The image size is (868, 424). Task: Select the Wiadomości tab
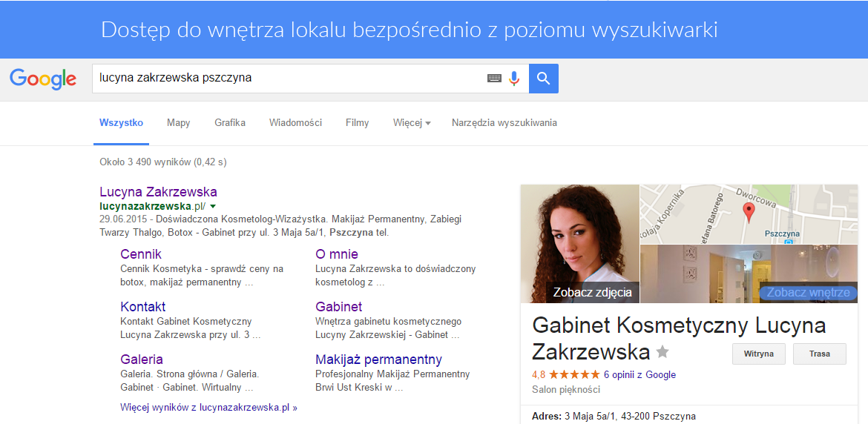click(295, 123)
